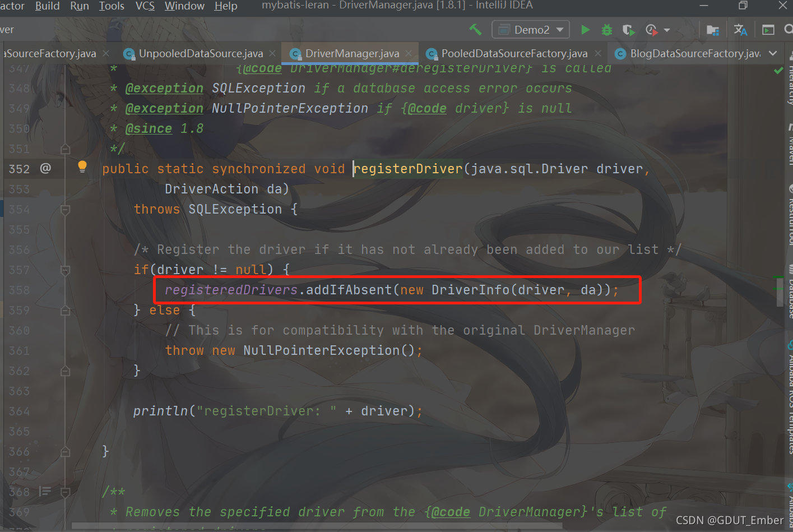Click the @code tag on line 369
Screen dimensions: 793x532
pyautogui.click(x=451, y=512)
